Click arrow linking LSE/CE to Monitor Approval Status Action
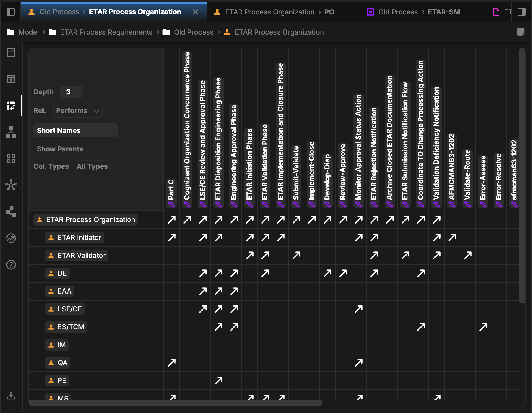 point(359,309)
